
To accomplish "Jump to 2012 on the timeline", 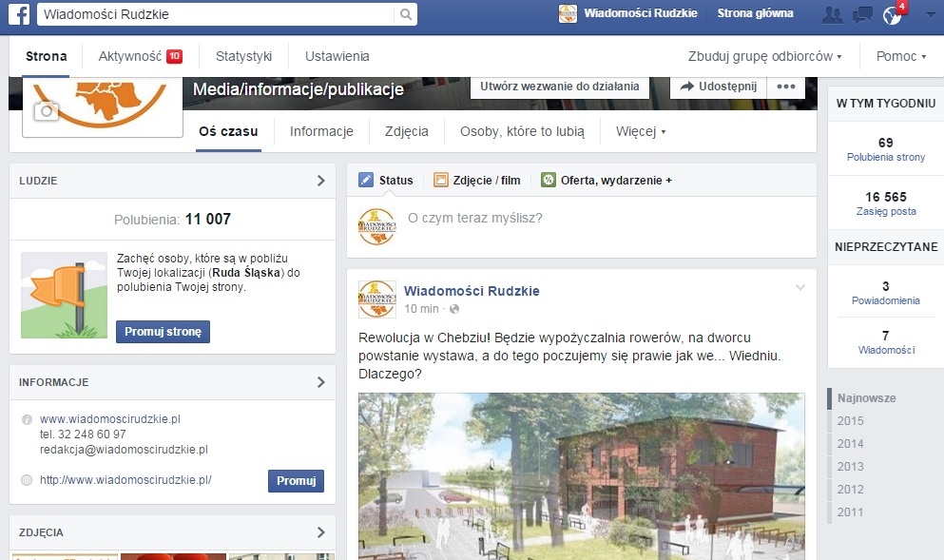I will coord(850,490).
